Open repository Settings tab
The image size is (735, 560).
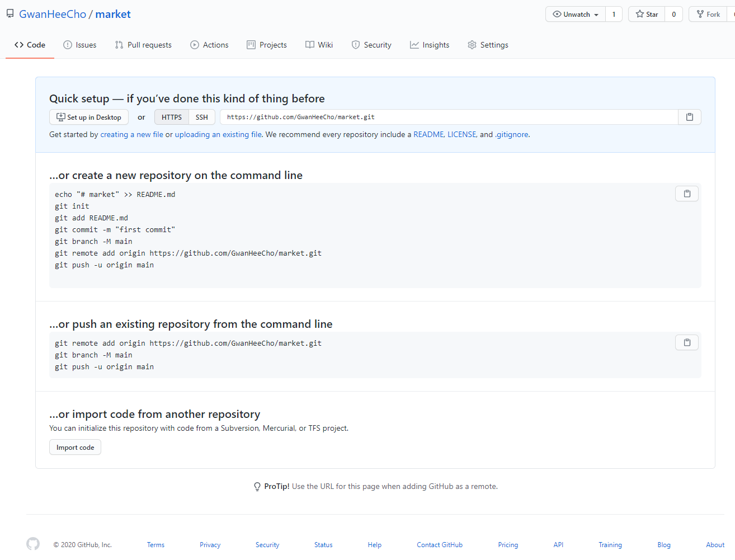pos(488,45)
